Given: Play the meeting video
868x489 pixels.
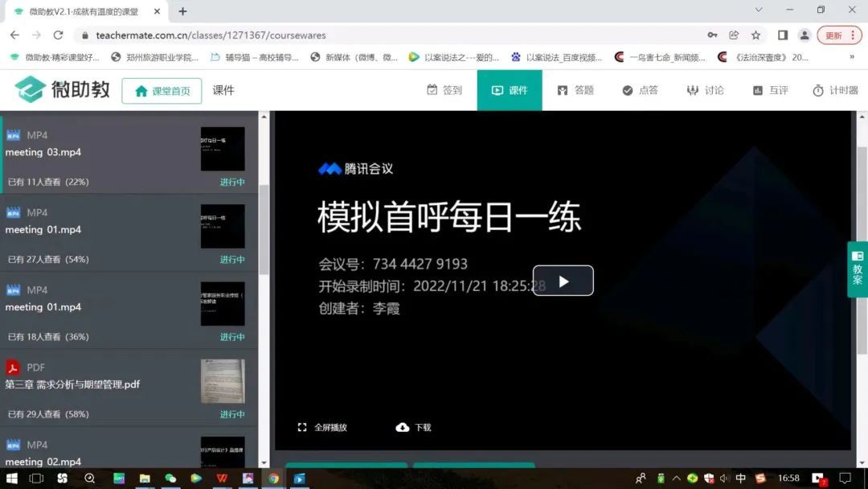Looking at the screenshot, I should click(563, 281).
